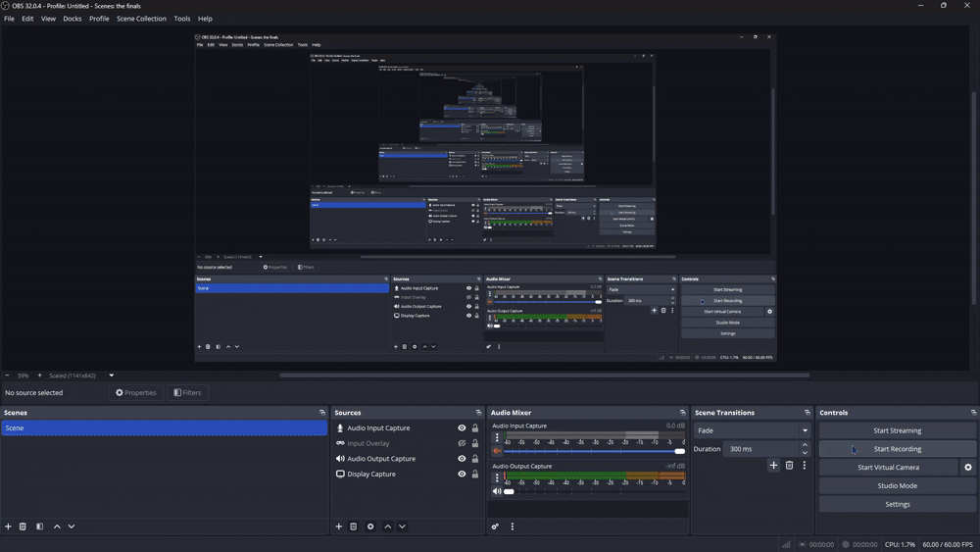Pop out the Audio Mixer dock
This screenshot has height=552, width=980.
tap(682, 413)
